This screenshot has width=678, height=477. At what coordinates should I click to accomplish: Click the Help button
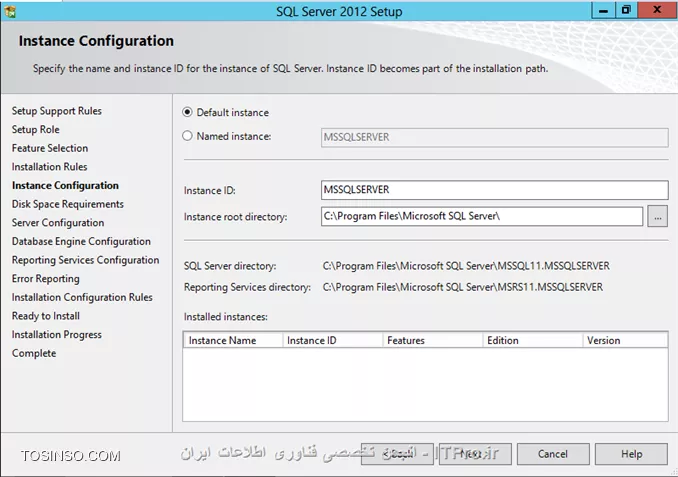[x=631, y=454]
